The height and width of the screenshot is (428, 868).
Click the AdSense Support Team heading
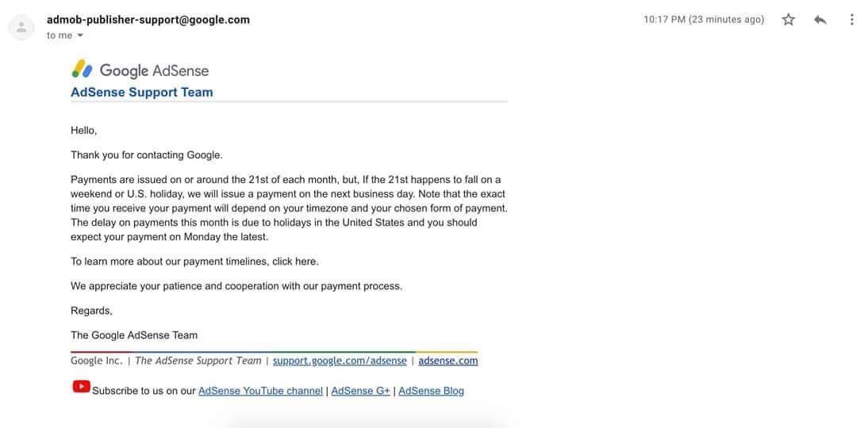tap(142, 93)
